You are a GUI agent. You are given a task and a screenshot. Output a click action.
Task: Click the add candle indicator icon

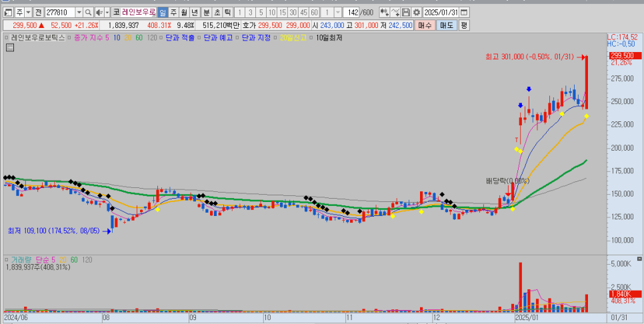coord(385,13)
